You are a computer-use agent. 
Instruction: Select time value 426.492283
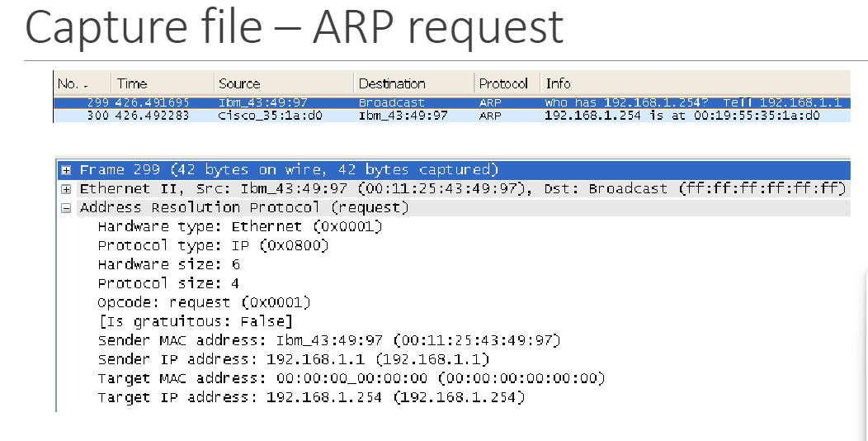(x=153, y=116)
